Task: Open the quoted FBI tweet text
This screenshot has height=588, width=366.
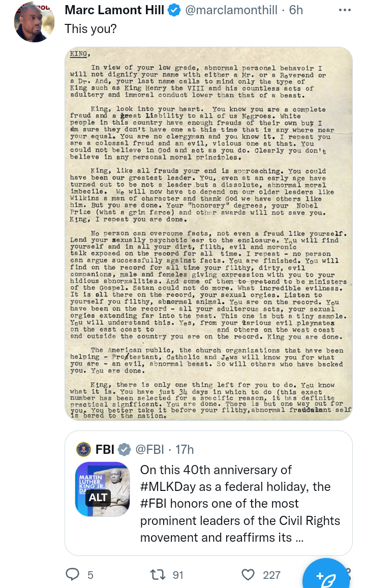Action: [x=241, y=503]
